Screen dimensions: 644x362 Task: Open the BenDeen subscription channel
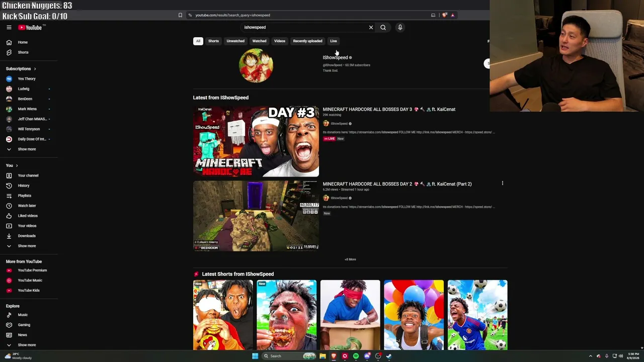(25, 99)
